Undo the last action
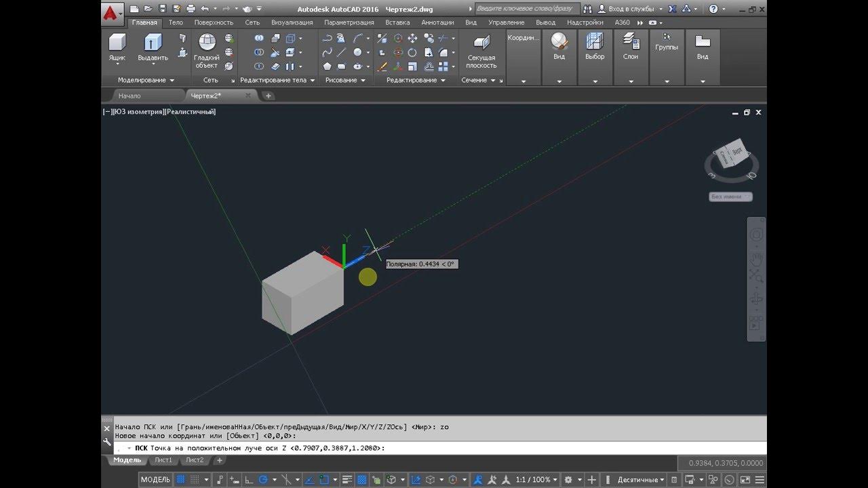The width and height of the screenshot is (868, 488). click(205, 9)
